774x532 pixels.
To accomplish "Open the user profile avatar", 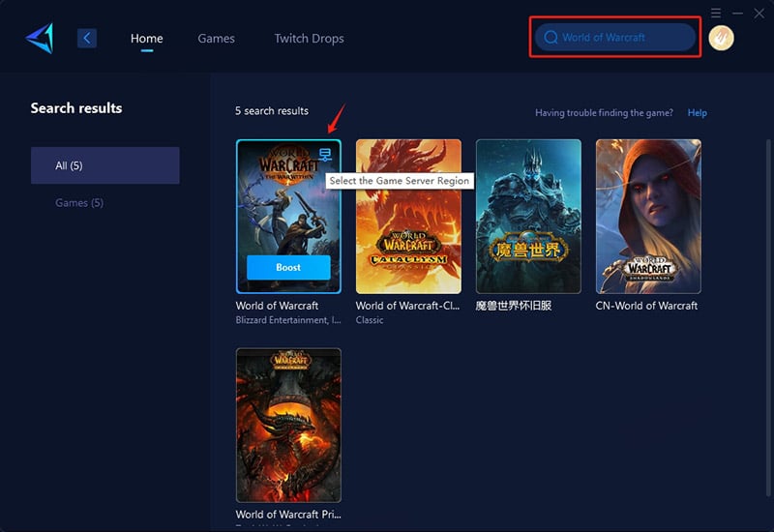I will point(721,38).
